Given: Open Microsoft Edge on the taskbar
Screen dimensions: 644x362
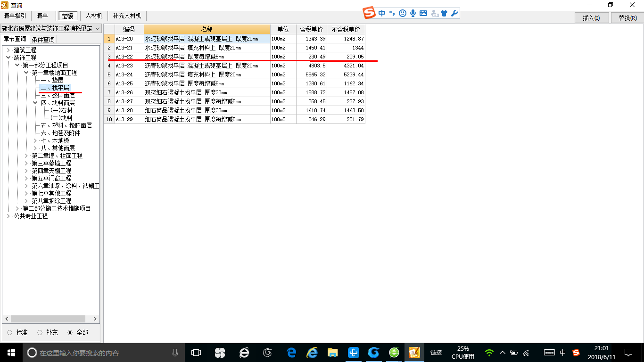Looking at the screenshot, I should pos(291,353).
